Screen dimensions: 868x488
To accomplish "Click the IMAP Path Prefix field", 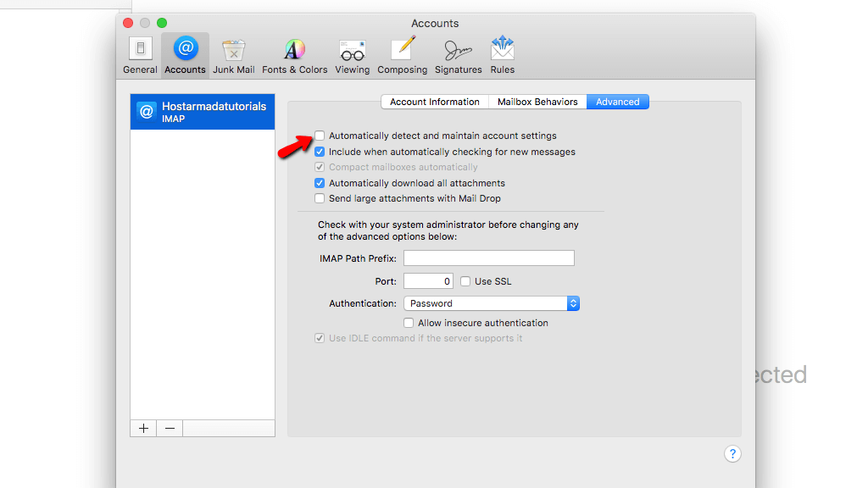I will 489,258.
